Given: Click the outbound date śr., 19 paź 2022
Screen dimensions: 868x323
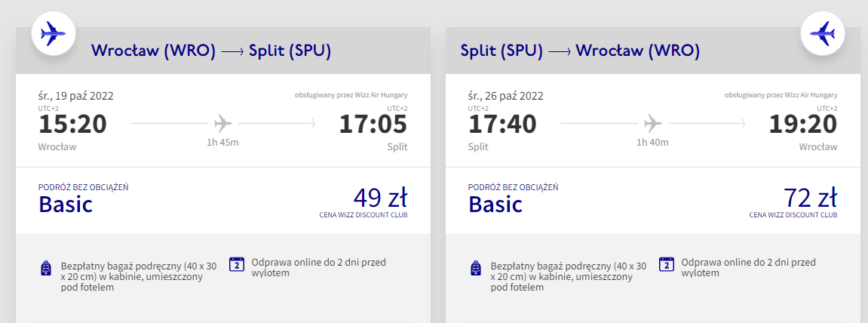Looking at the screenshot, I should (x=75, y=96).
